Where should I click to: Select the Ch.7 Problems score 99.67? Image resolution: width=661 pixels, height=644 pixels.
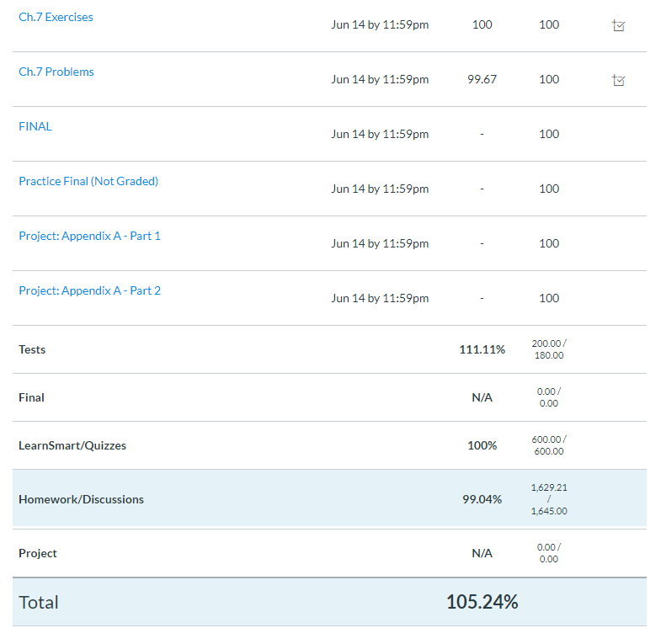(482, 79)
